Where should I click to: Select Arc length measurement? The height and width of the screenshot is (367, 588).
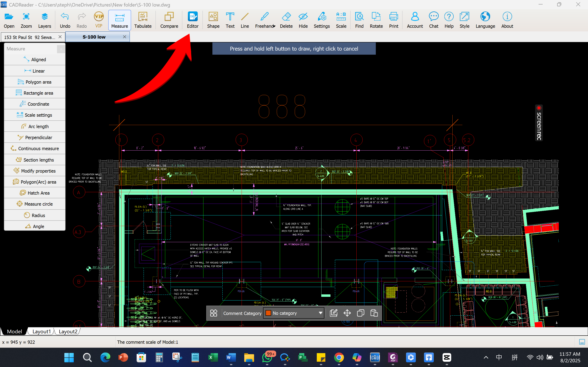(x=35, y=126)
